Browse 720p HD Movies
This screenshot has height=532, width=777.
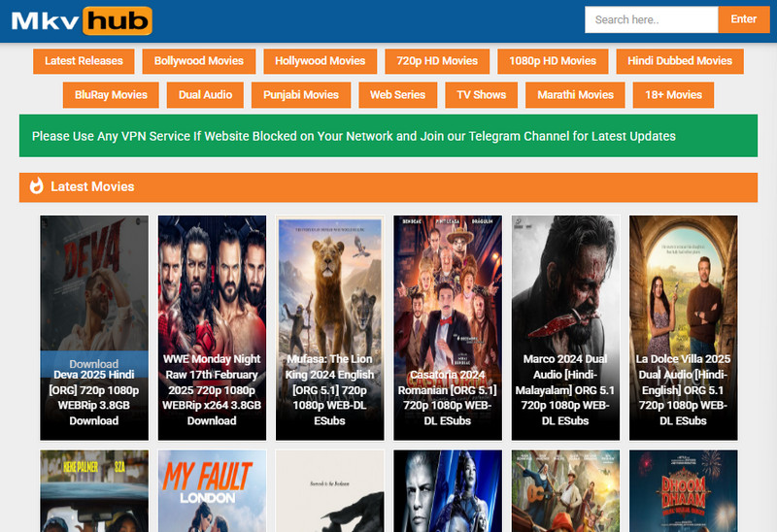(x=437, y=61)
